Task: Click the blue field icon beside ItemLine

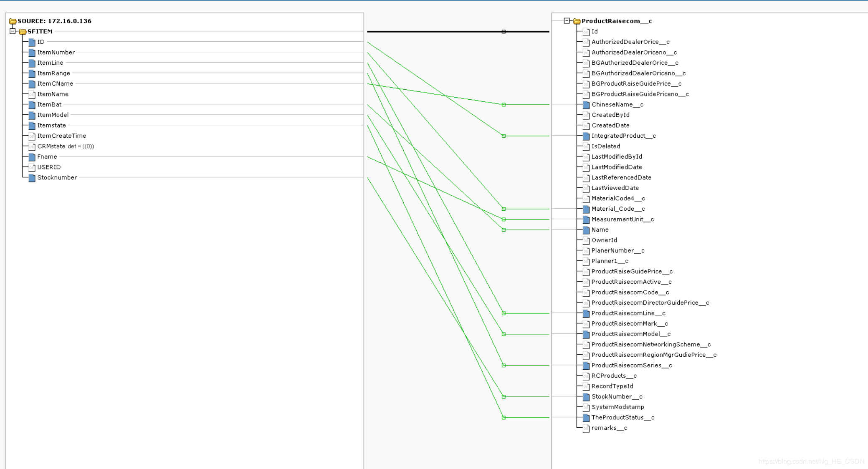Action: click(x=32, y=63)
